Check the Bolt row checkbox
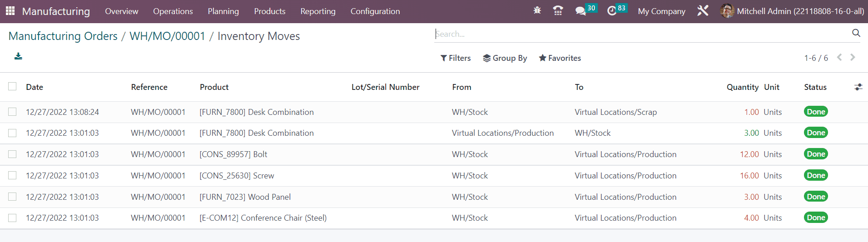This screenshot has width=868, height=242. pos(12,154)
